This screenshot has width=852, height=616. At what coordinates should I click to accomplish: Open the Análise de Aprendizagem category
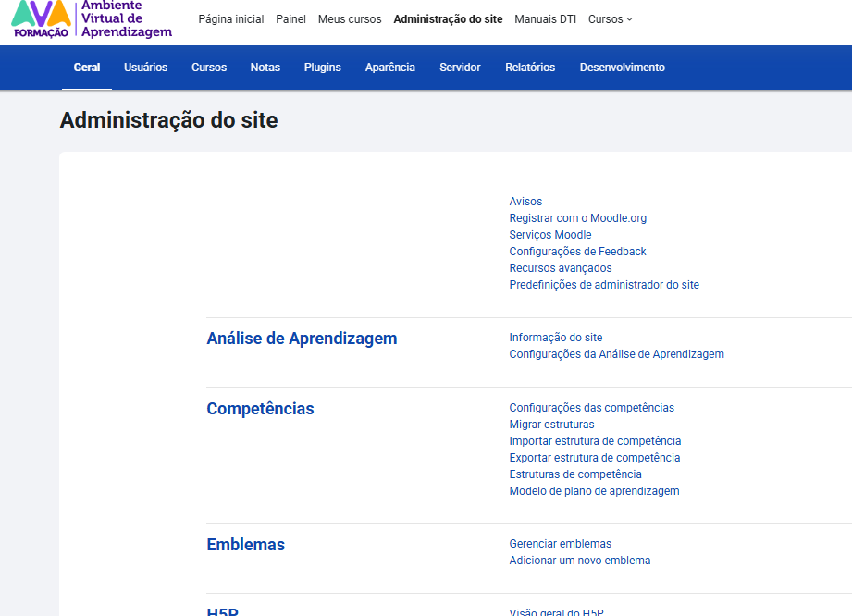pos(302,339)
